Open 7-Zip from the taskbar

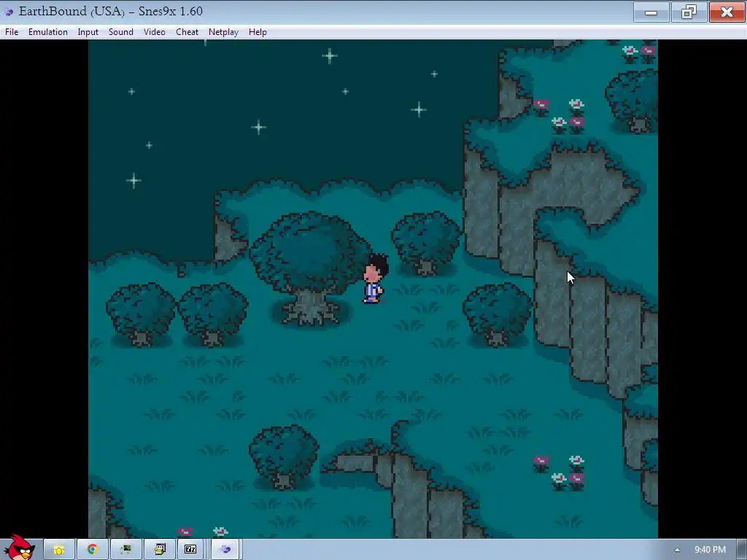tap(190, 550)
